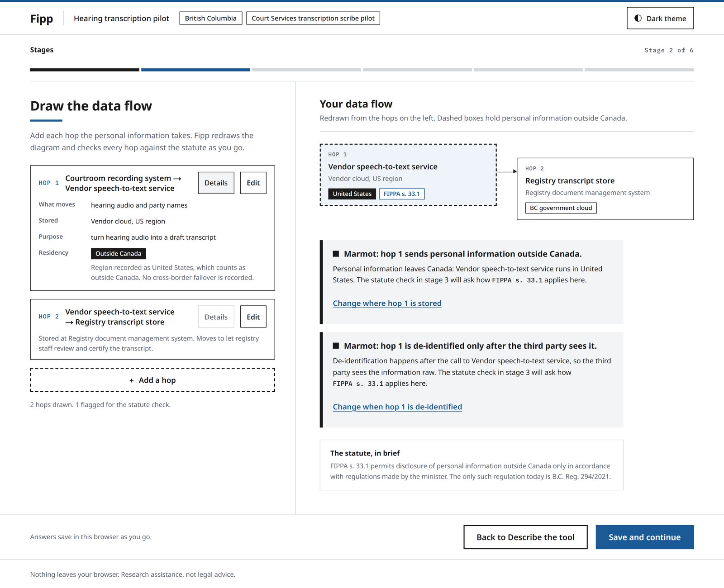This screenshot has height=588, width=724.
Task: Click Save and continue
Action: click(644, 537)
